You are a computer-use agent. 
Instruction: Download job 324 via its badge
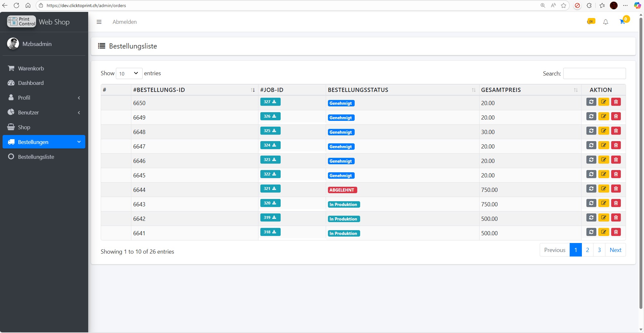pos(270,145)
